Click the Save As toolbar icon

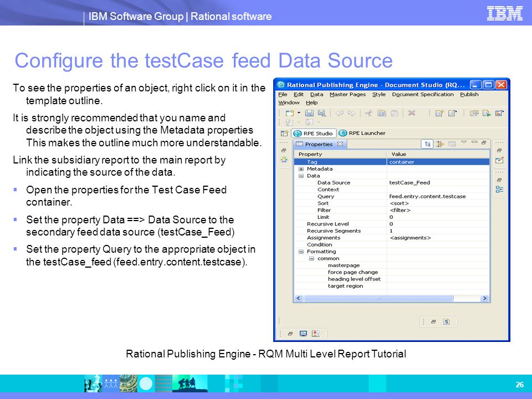[x=321, y=113]
